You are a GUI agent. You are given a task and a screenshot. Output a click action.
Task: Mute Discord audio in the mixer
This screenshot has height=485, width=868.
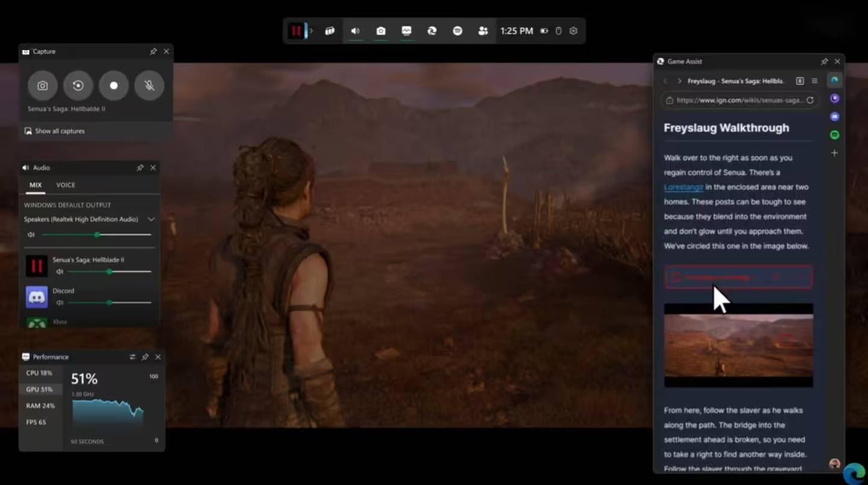point(60,302)
